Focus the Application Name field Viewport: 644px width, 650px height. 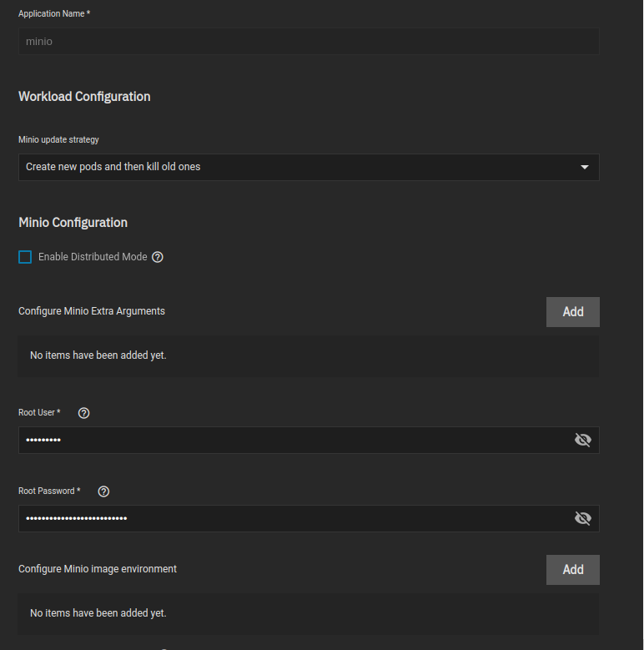[x=309, y=42]
